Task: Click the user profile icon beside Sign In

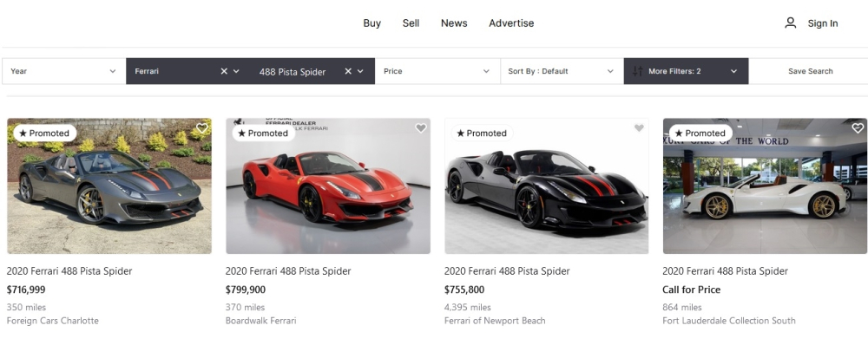Action: pyautogui.click(x=791, y=23)
